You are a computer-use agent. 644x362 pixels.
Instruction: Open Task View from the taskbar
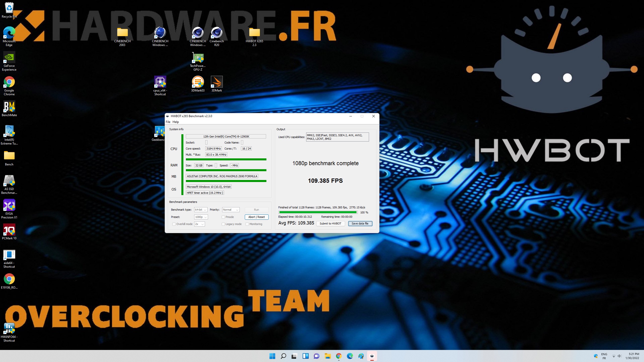[x=294, y=356]
